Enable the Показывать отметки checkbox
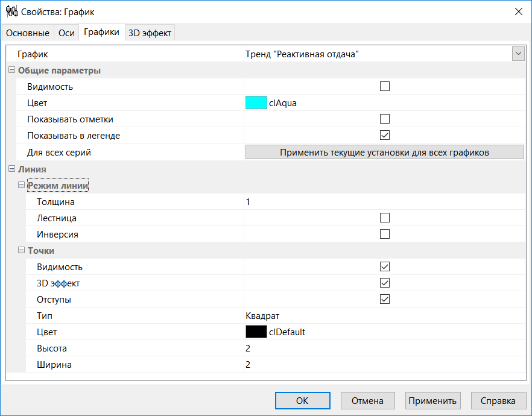Image resolution: width=532 pixels, height=416 pixels. 384,119
